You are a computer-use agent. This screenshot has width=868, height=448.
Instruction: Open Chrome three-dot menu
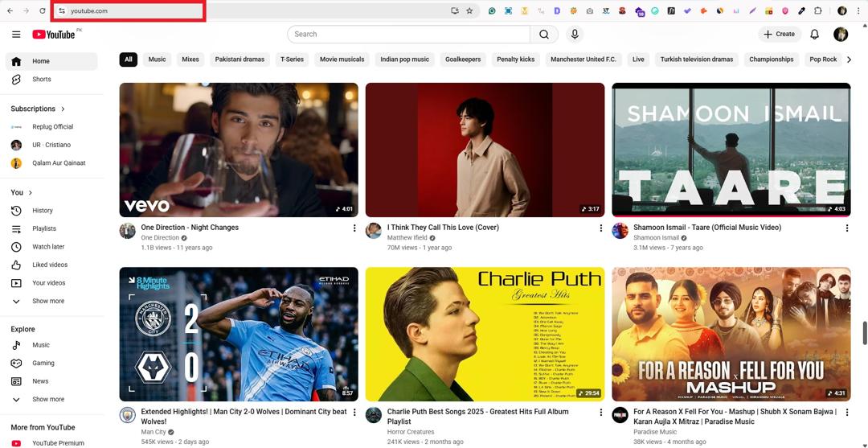click(x=858, y=10)
